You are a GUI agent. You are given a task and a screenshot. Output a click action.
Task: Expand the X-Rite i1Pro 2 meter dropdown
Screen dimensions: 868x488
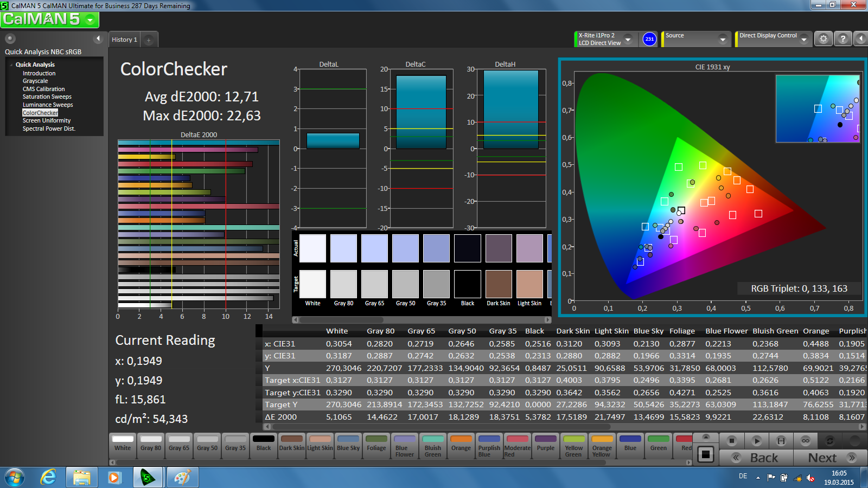(628, 39)
